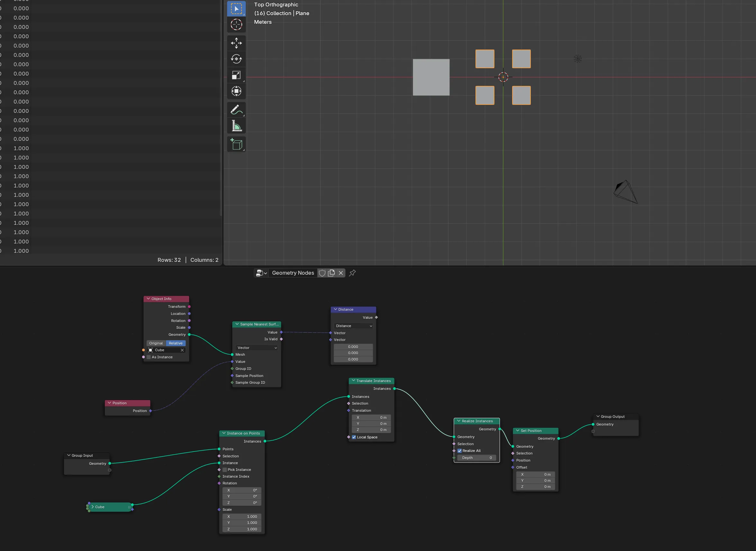Click the Scale Z field in Instance on Points
The height and width of the screenshot is (551, 756).
click(x=242, y=529)
